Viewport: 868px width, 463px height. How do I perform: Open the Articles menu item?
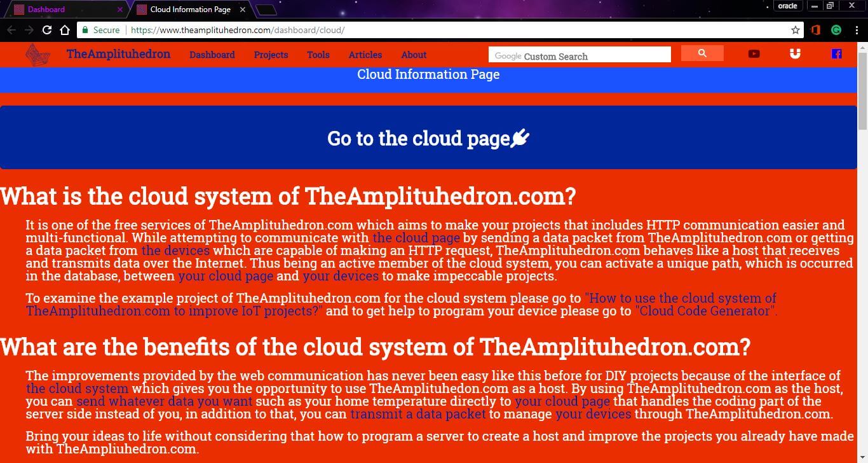click(x=365, y=55)
